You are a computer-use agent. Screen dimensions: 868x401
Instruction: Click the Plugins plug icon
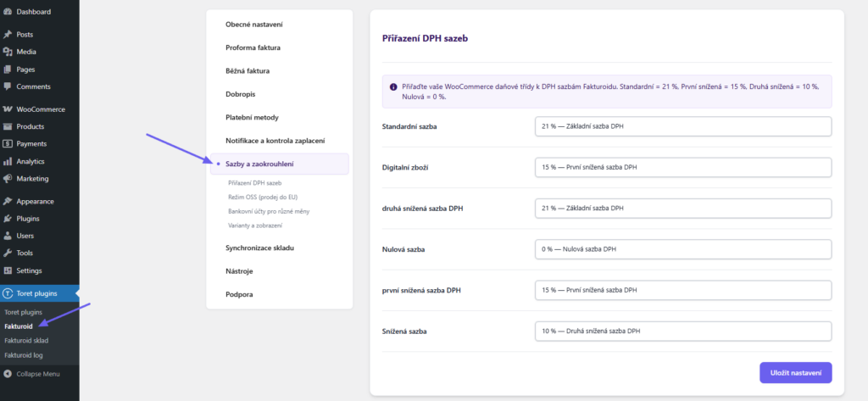[8, 218]
